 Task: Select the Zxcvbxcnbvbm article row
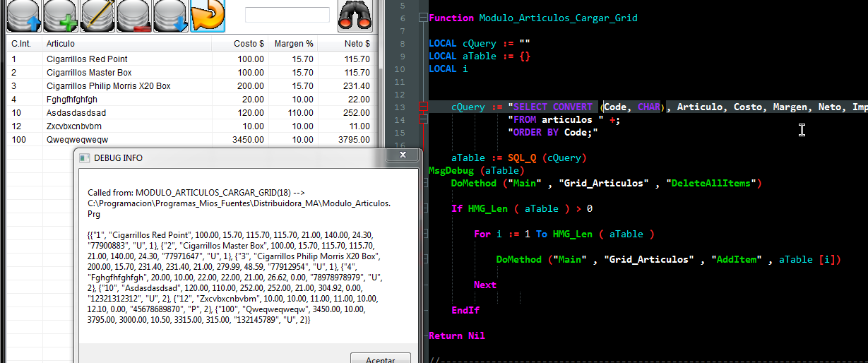(x=191, y=126)
